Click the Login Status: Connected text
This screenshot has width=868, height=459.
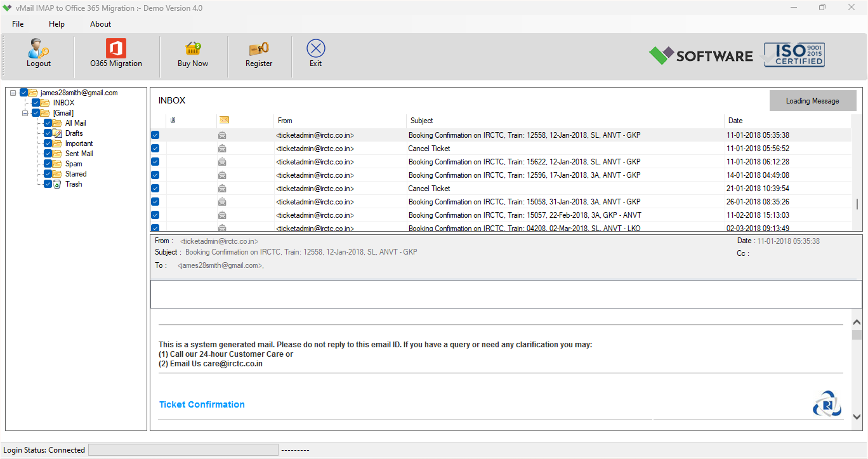pos(44,450)
